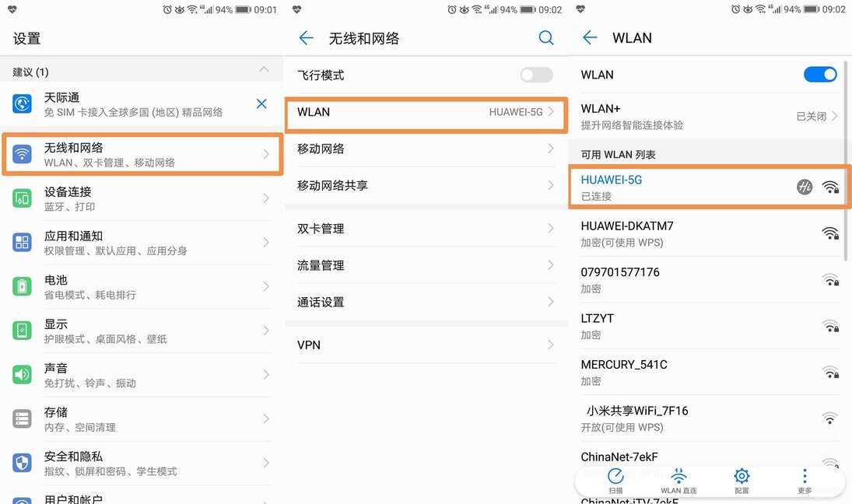Dismiss the 天际通 suggestion
Viewport: 852px width, 504px height.
261,103
